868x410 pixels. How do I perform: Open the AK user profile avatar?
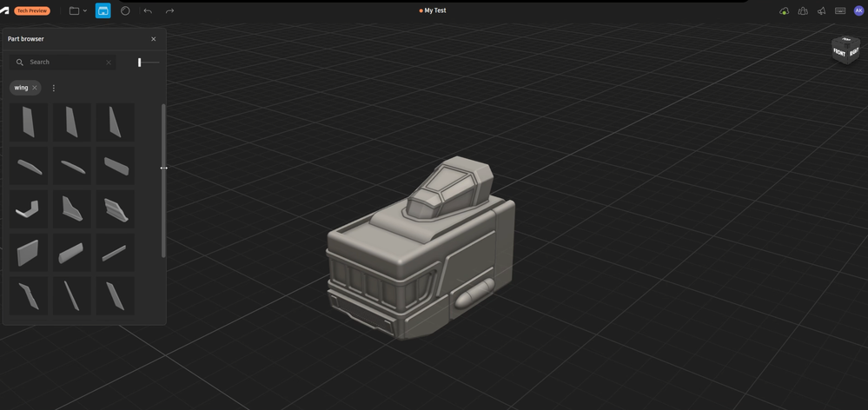coord(858,10)
